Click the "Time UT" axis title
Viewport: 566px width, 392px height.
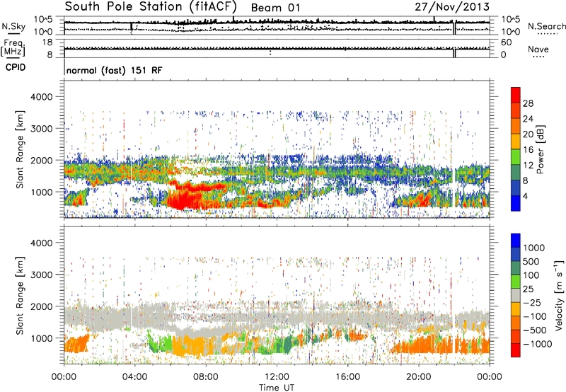point(277,387)
